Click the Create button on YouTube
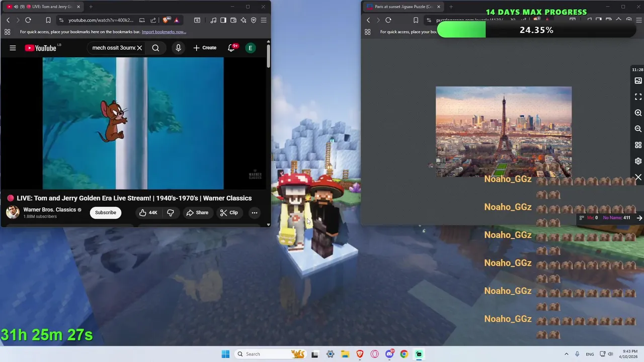Viewport: 644px width, 362px height. pos(205,48)
